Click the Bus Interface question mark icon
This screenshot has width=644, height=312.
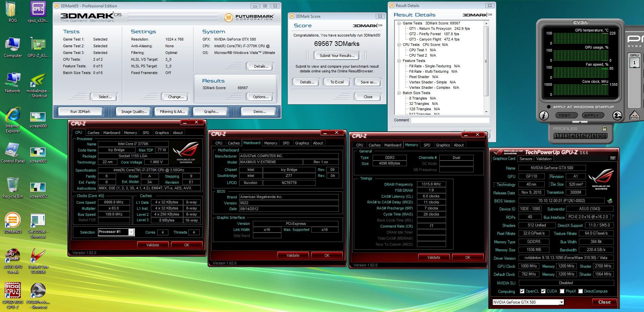click(612, 217)
